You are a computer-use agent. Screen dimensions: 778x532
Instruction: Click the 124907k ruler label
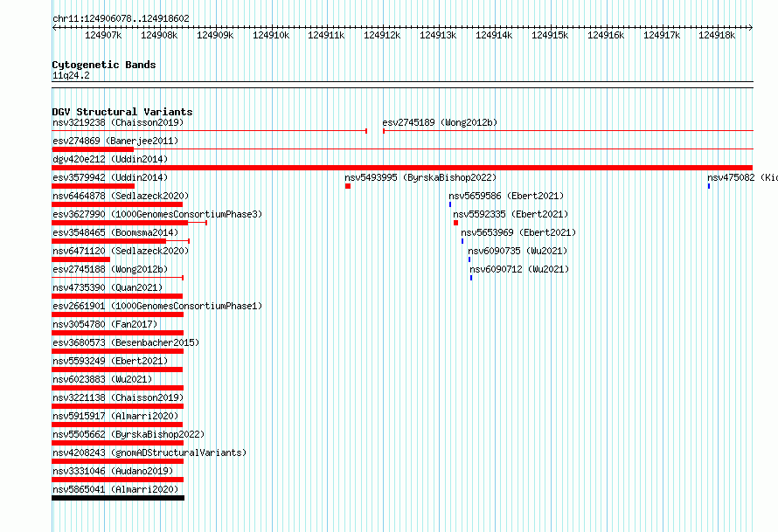[x=103, y=35]
